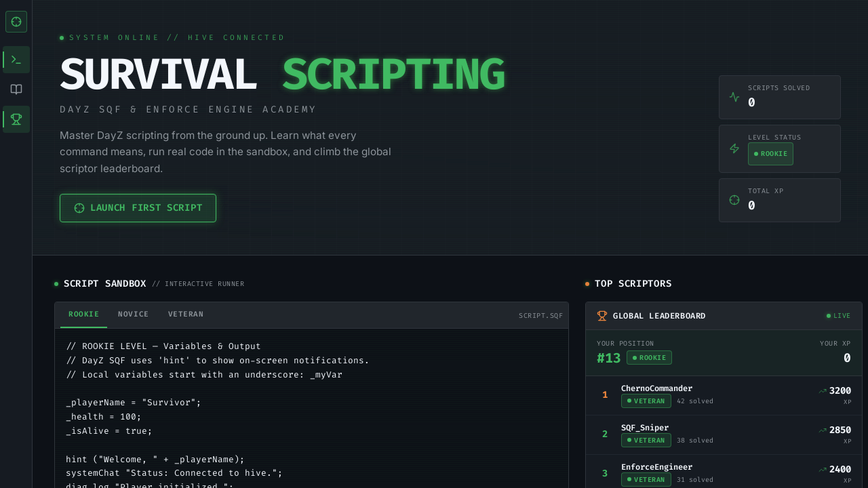Click the trending arrow next to 3200 XP
The width and height of the screenshot is (868, 488).
(x=823, y=391)
